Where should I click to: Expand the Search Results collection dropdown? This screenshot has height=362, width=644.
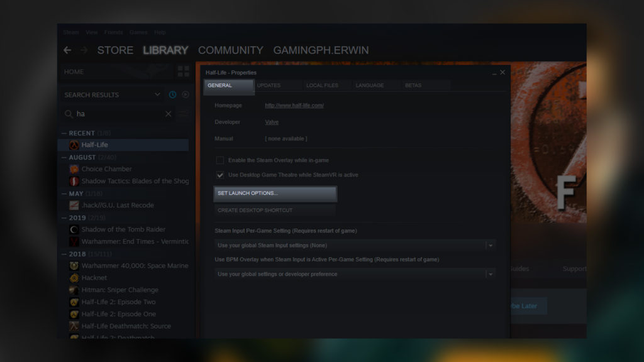pyautogui.click(x=157, y=94)
